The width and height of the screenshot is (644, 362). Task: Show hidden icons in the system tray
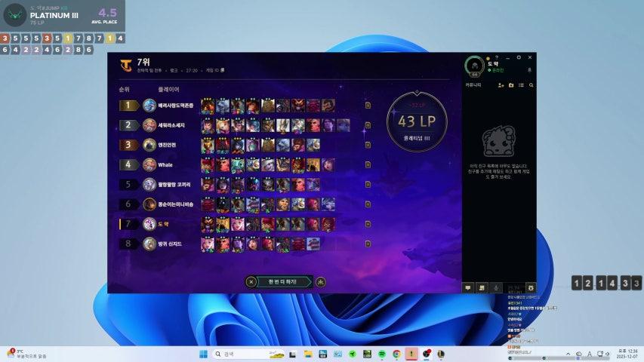[x=567, y=354]
